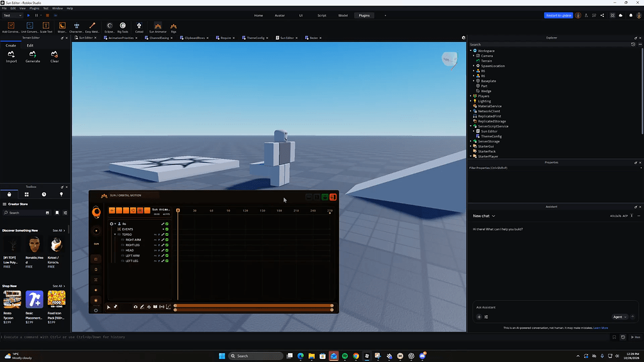The image size is (644, 362).
Task: Open the Rig Tools plugin
Action: pos(123,28)
